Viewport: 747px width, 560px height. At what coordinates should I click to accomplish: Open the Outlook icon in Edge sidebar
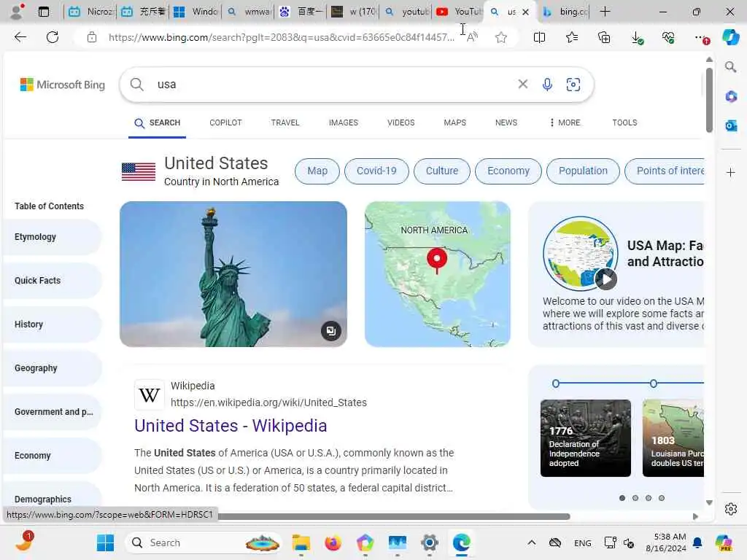pyautogui.click(x=731, y=125)
